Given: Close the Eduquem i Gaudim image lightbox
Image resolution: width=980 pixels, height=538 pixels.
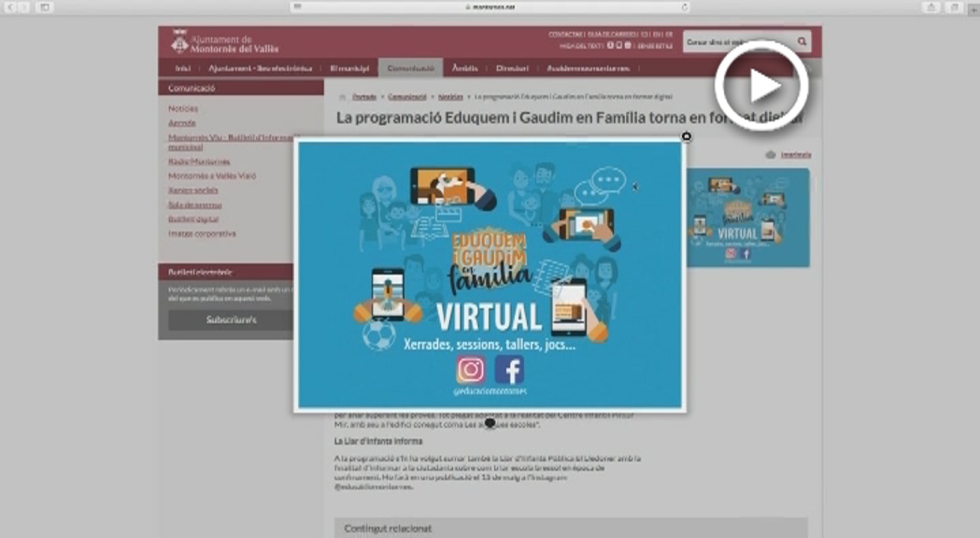Looking at the screenshot, I should tap(687, 136).
